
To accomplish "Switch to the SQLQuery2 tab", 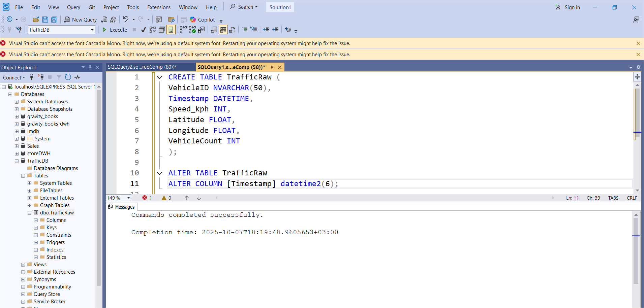I will (142, 67).
